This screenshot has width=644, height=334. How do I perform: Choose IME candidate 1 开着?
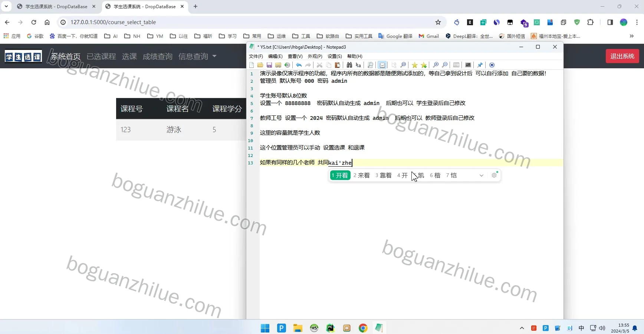click(340, 176)
